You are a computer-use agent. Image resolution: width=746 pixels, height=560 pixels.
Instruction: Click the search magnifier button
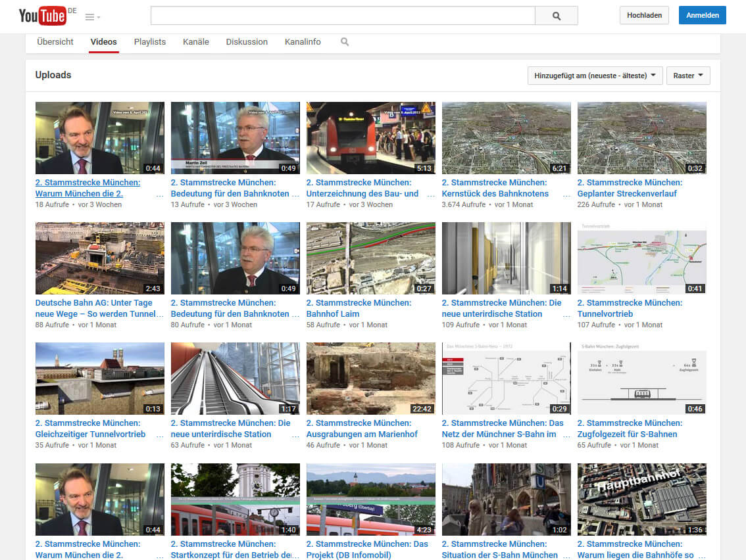pyautogui.click(x=556, y=16)
